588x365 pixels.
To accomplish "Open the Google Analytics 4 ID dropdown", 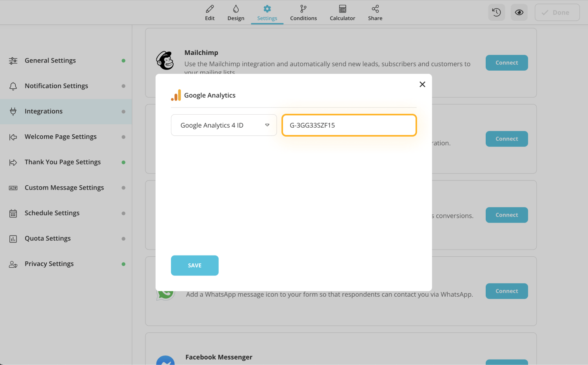I will [223, 125].
